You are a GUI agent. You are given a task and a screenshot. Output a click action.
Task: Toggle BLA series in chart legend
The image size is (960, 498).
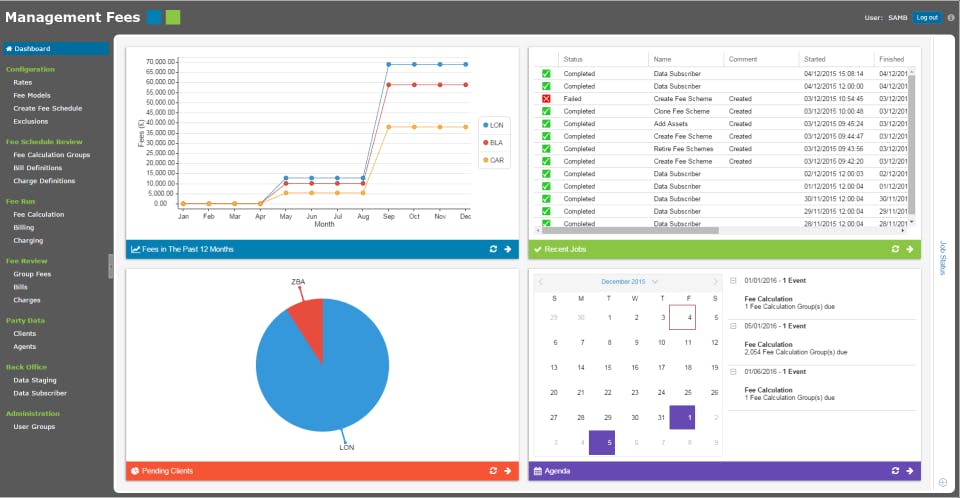click(493, 143)
